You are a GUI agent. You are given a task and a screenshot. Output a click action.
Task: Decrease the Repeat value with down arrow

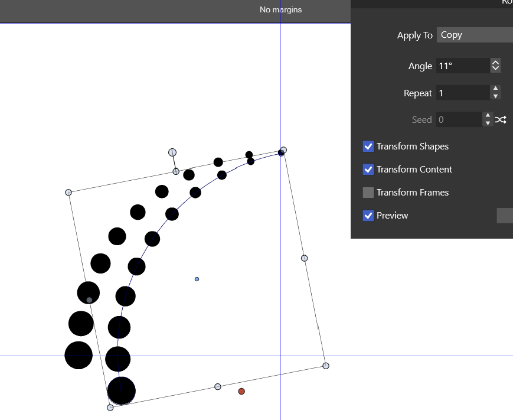[x=496, y=96]
